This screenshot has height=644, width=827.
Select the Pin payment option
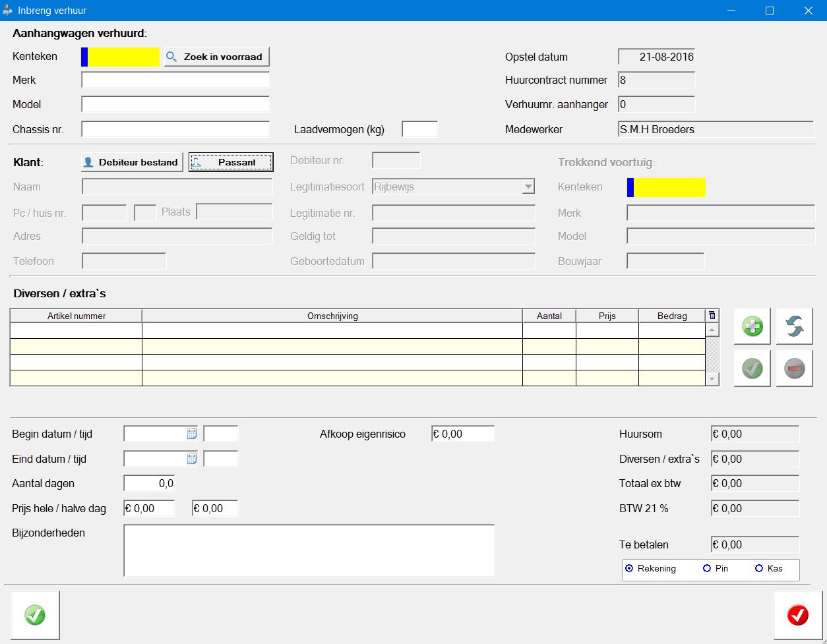pos(707,568)
